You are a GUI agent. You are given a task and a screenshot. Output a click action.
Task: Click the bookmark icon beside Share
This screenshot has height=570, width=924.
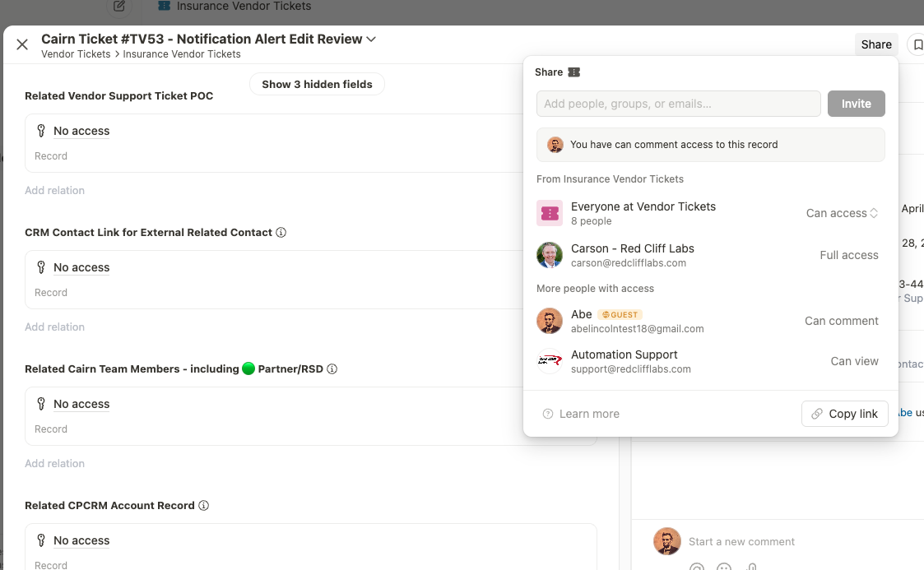[917, 44]
